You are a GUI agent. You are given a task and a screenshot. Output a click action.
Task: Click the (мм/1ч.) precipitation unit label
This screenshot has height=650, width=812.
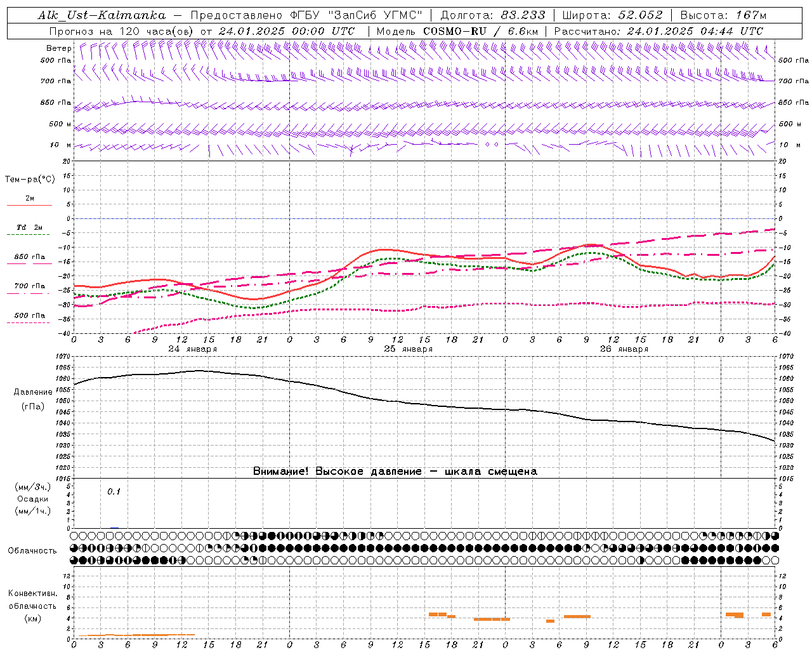tap(34, 511)
